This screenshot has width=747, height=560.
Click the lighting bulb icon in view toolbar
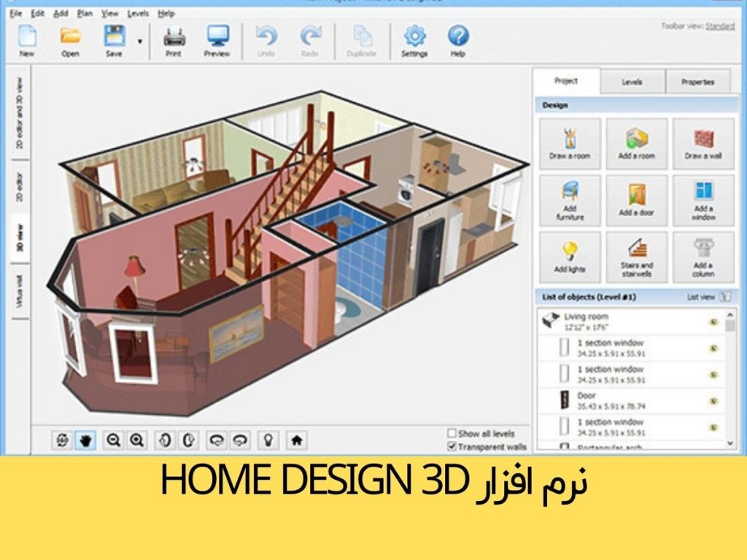[268, 440]
